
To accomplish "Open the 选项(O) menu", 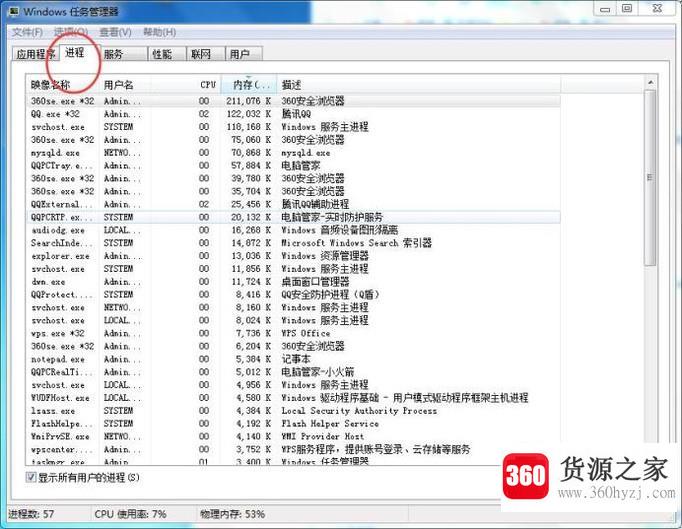I will (x=71, y=32).
